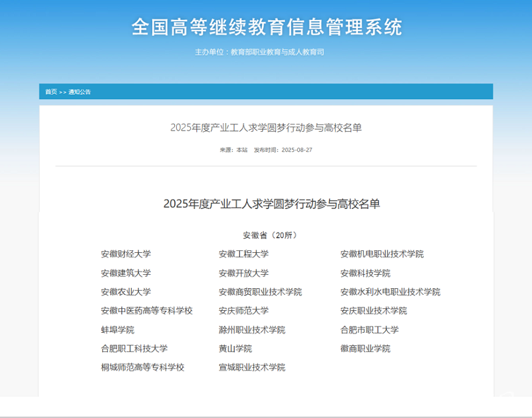Click 安徽农业大学 in the list
The width and height of the screenshot is (532, 418).
click(126, 292)
